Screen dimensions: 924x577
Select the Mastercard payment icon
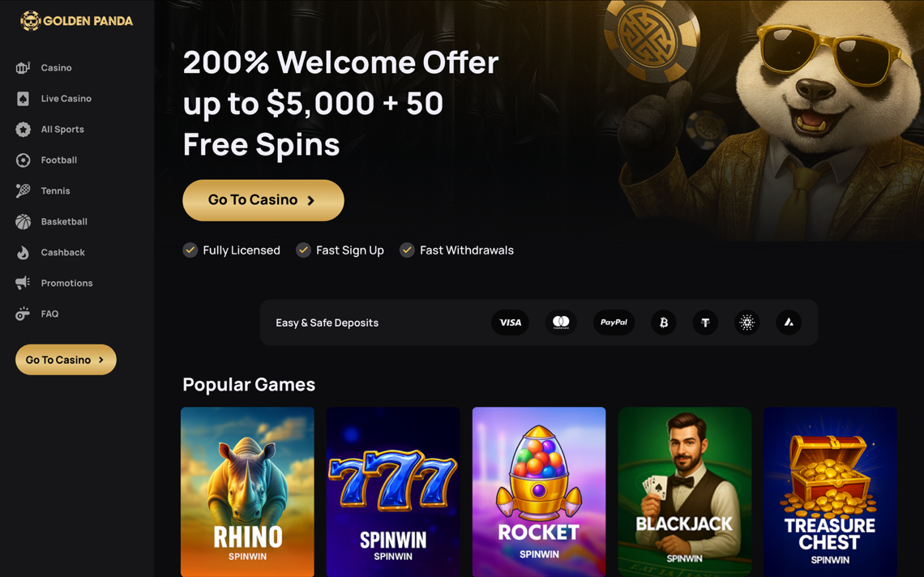(561, 323)
